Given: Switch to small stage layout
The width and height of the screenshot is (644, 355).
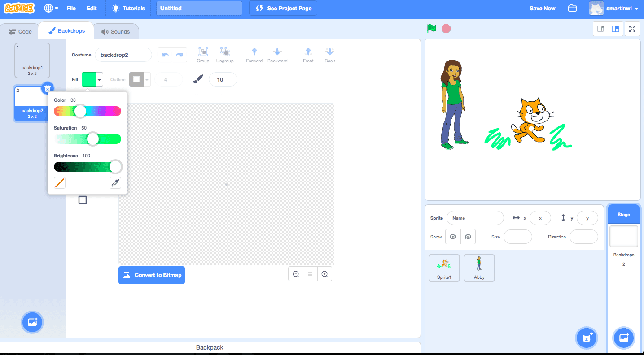Looking at the screenshot, I should pos(600,29).
